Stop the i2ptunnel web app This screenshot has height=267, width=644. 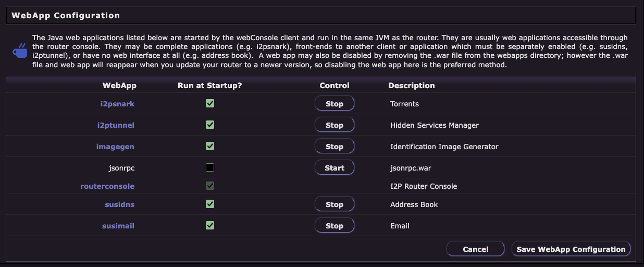(335, 125)
